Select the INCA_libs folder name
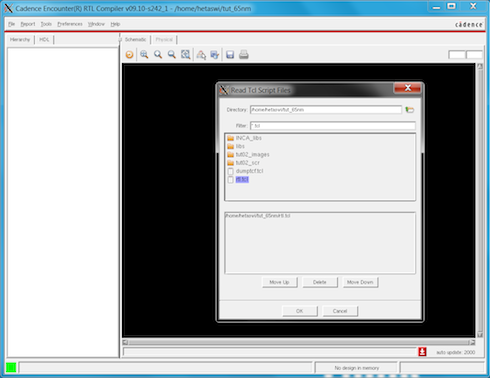This screenshot has height=378, width=490. [249, 138]
